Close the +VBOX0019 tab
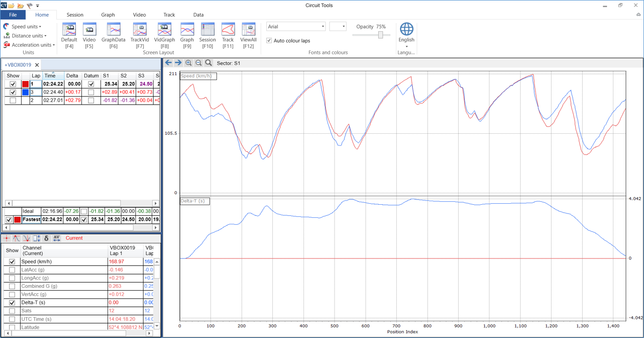644x338 pixels. click(x=37, y=65)
